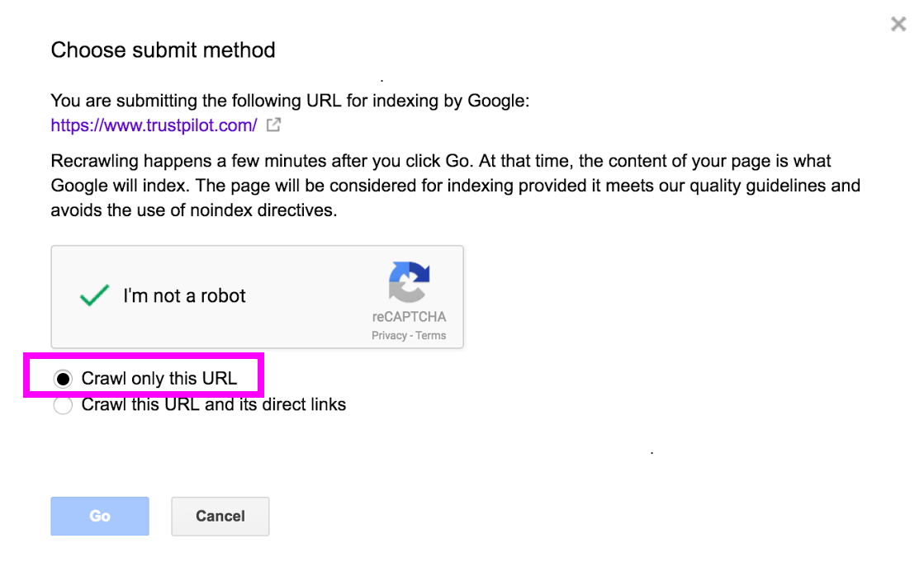This screenshot has width=924, height=576.
Task: Click the reCAPTCHA brand text
Action: [x=409, y=317]
